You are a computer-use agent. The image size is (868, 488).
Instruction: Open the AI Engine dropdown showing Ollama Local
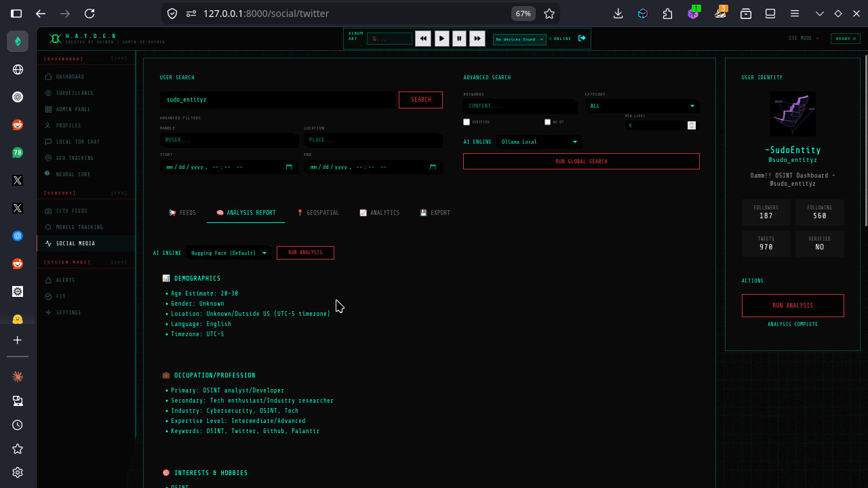click(539, 142)
